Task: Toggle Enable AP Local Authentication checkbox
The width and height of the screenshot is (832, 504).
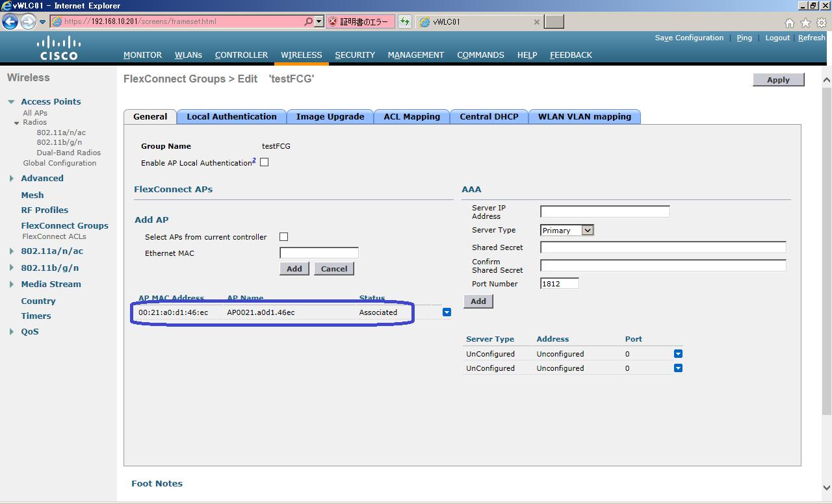Action: pyautogui.click(x=264, y=162)
